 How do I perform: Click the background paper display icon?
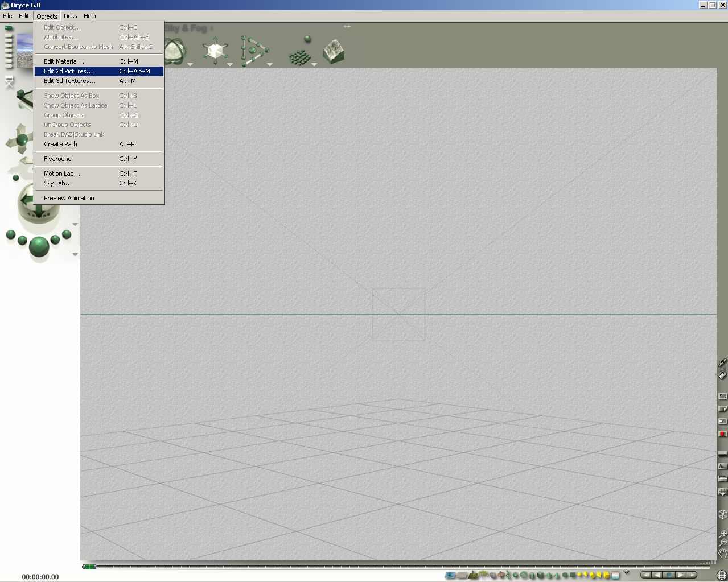pos(722,396)
